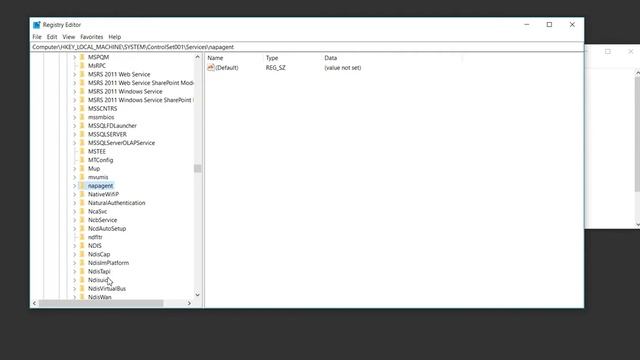Click the MTConfig folder icon
640x360 pixels.
82,160
